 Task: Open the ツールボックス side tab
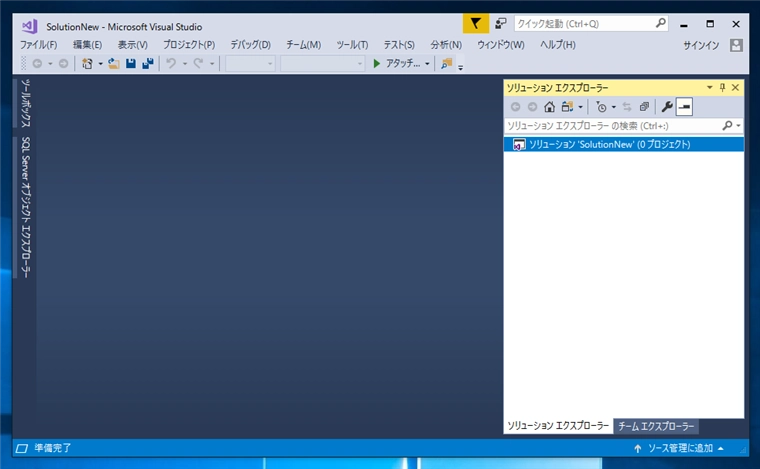point(26,103)
